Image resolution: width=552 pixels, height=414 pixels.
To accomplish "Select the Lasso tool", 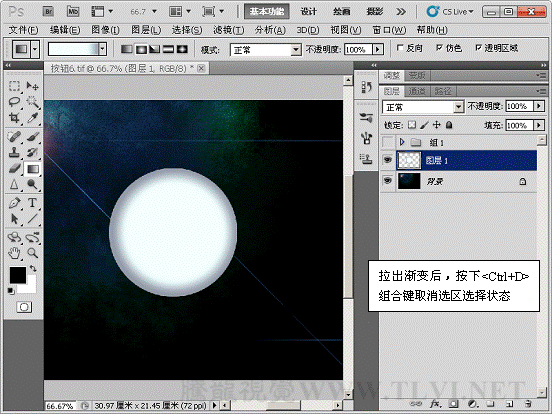I will click(14, 102).
